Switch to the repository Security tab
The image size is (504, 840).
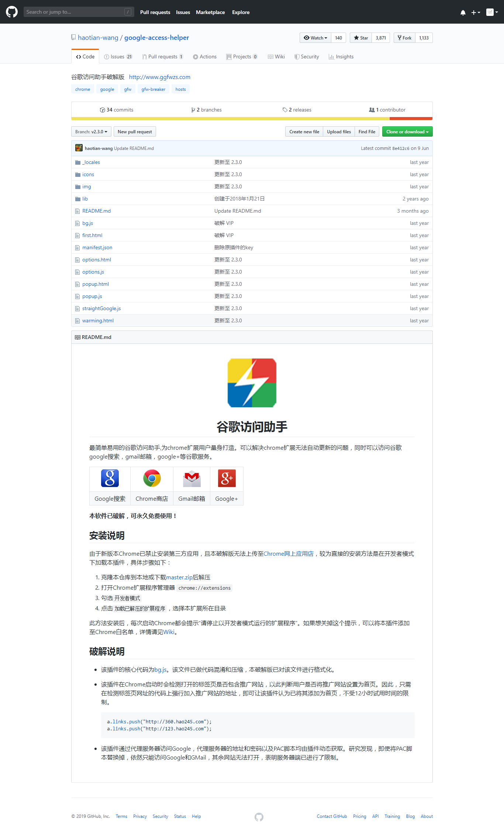click(x=307, y=56)
